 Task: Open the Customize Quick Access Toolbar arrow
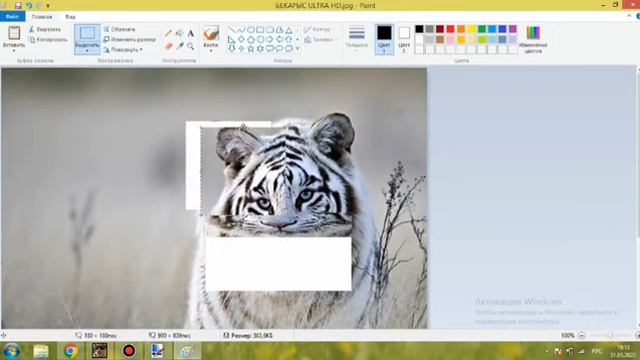click(48, 5)
